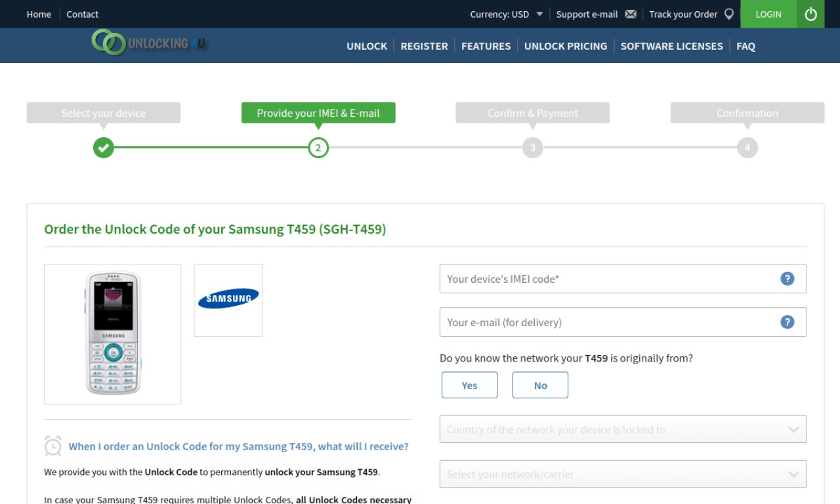
Task: Focus the e-mail for delivery input field
Action: [623, 322]
